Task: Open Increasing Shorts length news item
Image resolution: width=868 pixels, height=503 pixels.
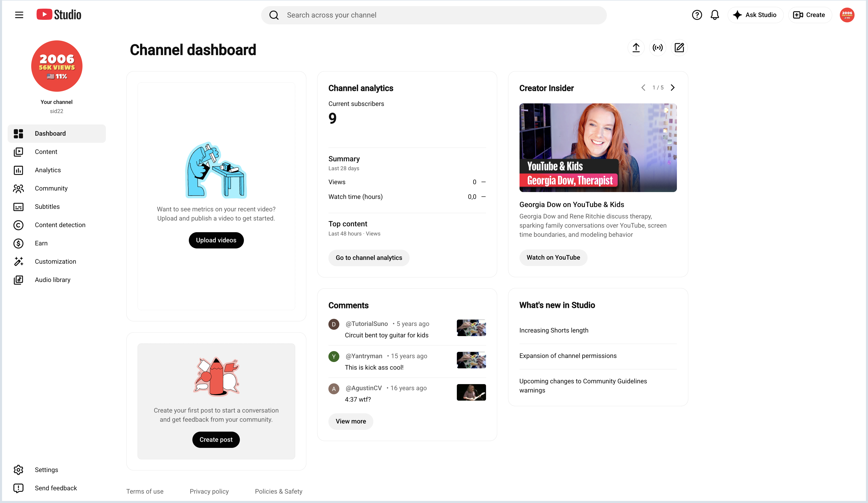Action: (554, 330)
